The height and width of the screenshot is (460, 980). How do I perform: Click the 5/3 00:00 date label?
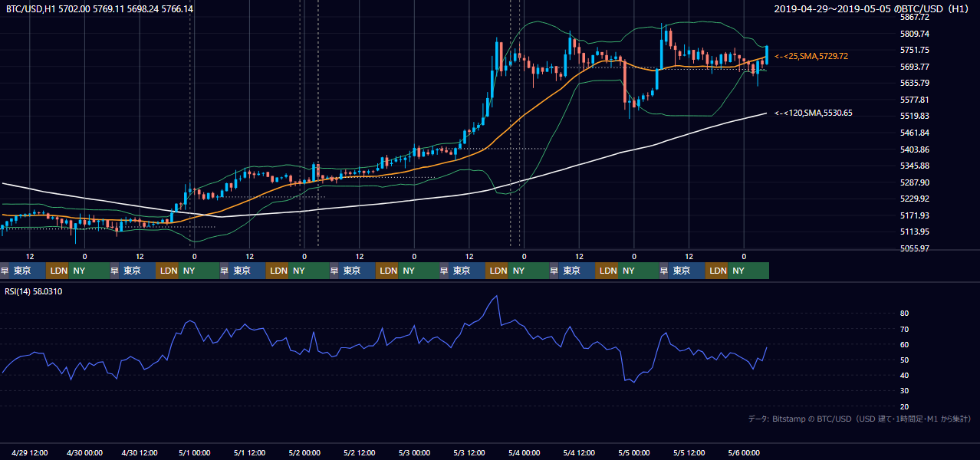pyautogui.click(x=415, y=452)
